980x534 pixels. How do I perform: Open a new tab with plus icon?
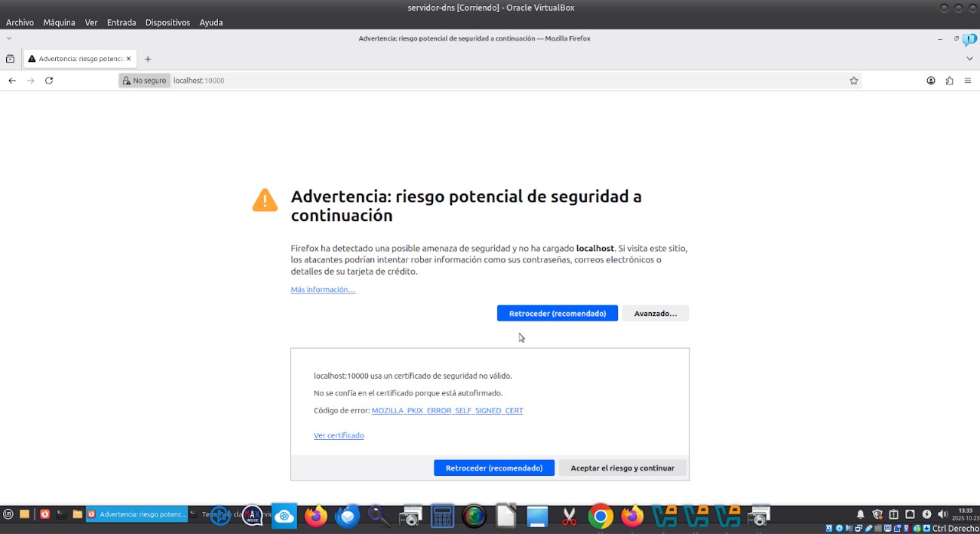pyautogui.click(x=148, y=59)
